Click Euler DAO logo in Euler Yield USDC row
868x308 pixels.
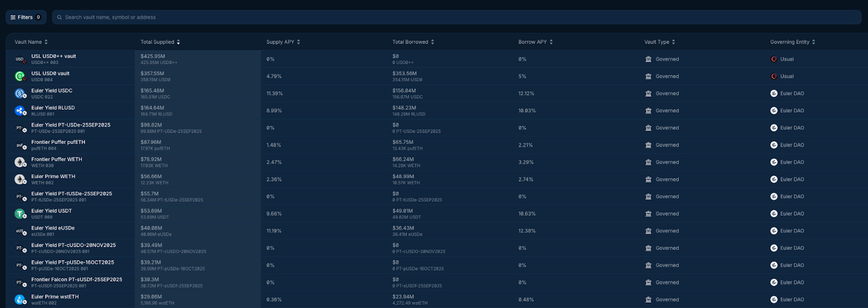pyautogui.click(x=774, y=93)
